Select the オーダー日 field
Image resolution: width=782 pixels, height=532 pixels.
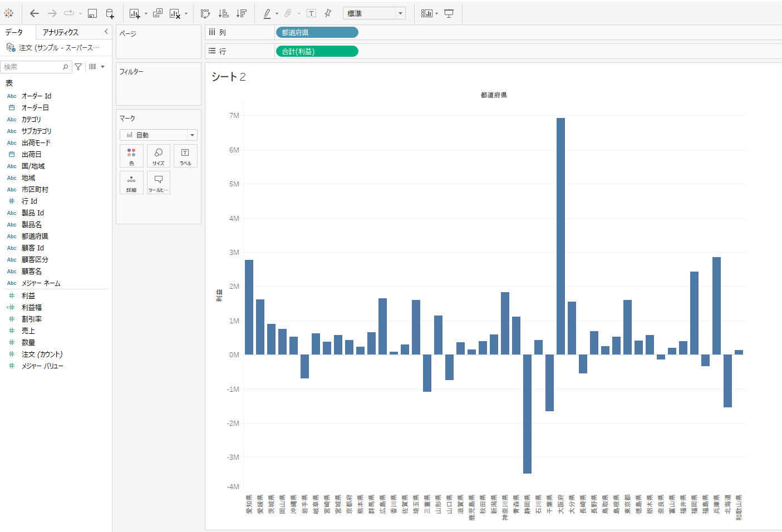coord(35,108)
